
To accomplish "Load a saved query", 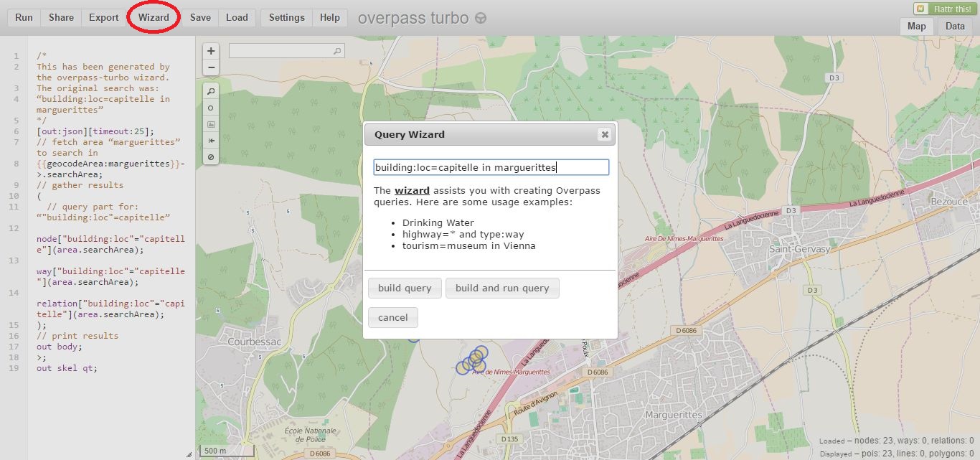I will point(237,18).
